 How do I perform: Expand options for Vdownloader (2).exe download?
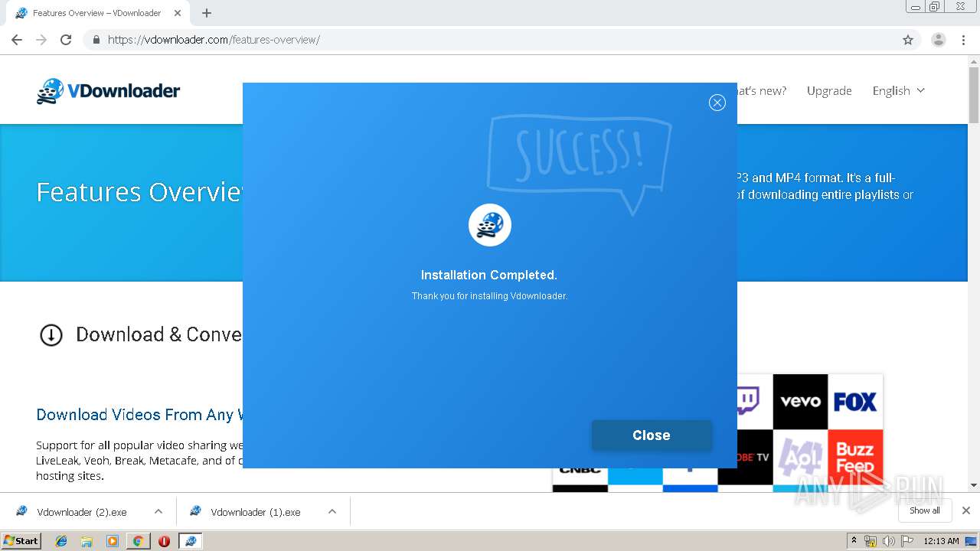point(158,512)
